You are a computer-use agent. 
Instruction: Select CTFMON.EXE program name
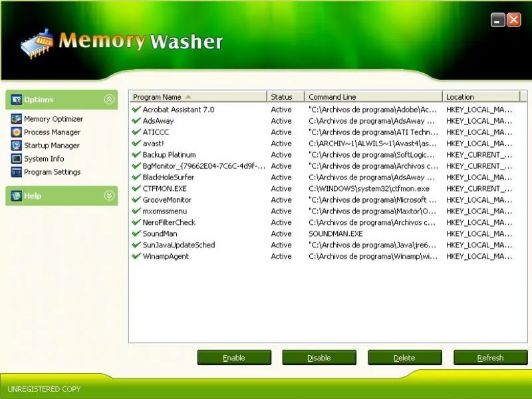[x=164, y=189]
